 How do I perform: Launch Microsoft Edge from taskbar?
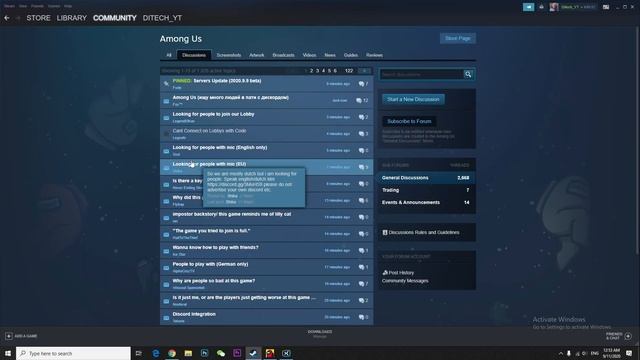point(156,353)
